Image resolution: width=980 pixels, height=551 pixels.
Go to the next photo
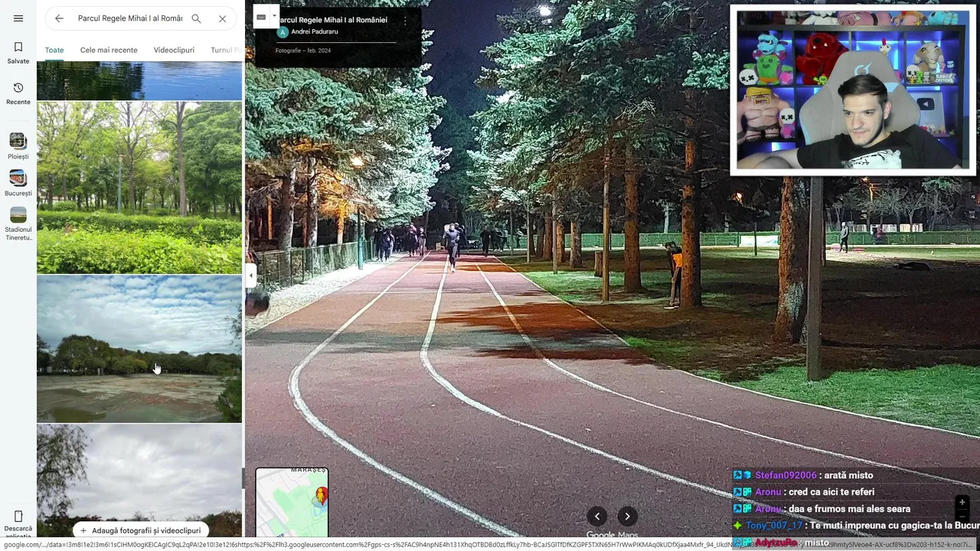pos(627,517)
